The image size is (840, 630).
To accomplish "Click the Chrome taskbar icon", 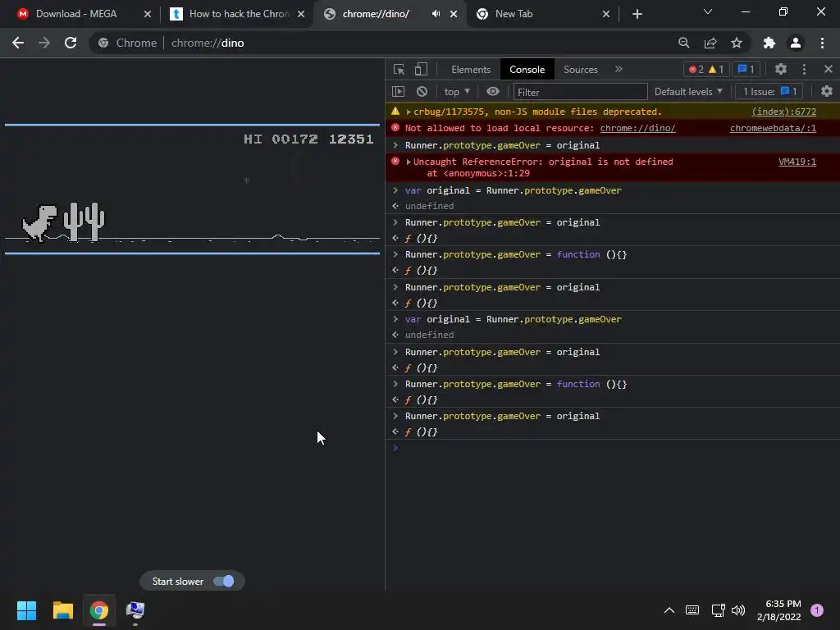I will (99, 610).
